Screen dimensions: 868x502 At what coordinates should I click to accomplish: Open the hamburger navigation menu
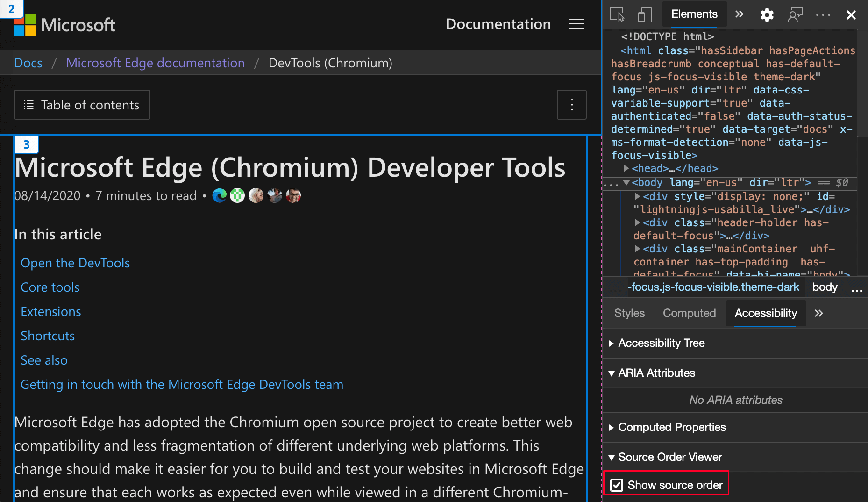[x=576, y=24]
